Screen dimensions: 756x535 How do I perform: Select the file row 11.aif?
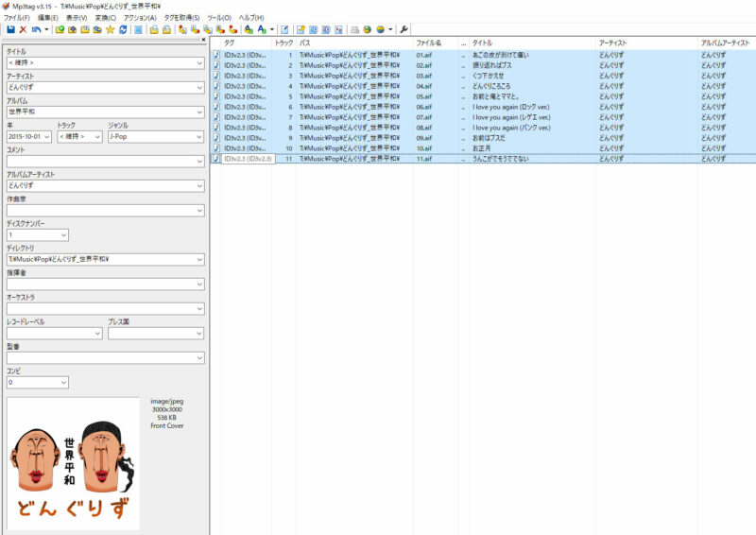[x=484, y=159]
